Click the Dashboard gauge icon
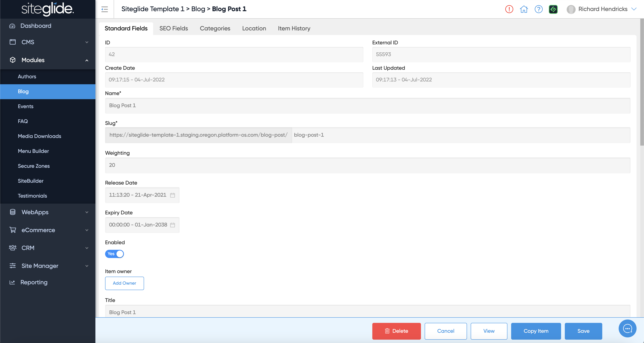 (12, 26)
